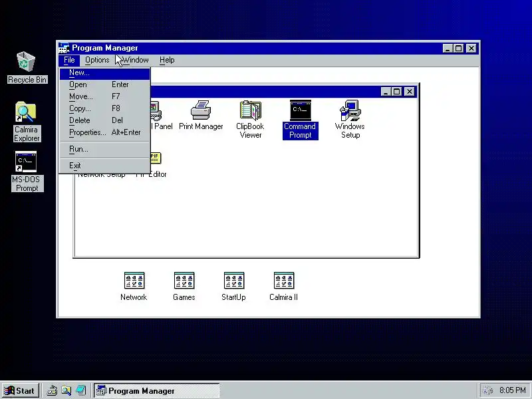
Task: Open the Window menu
Action: pyautogui.click(x=136, y=60)
